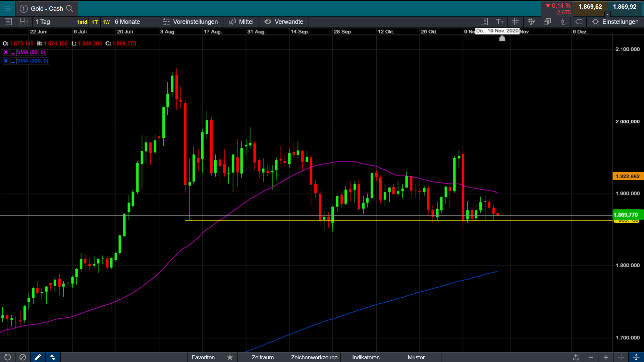The height and width of the screenshot is (362, 644).
Task: Select the pencil drawing tool at bottom
Action: [38, 357]
